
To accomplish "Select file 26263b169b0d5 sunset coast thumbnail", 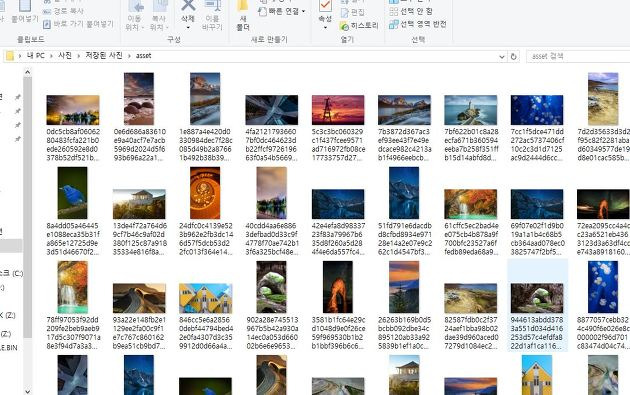I will 404,287.
